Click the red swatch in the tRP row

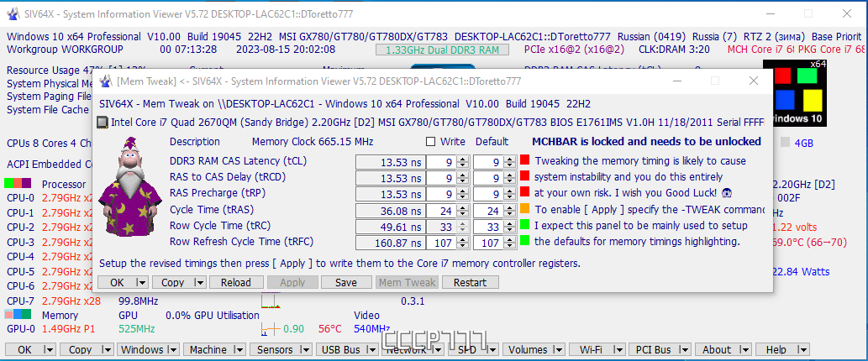pos(525,192)
